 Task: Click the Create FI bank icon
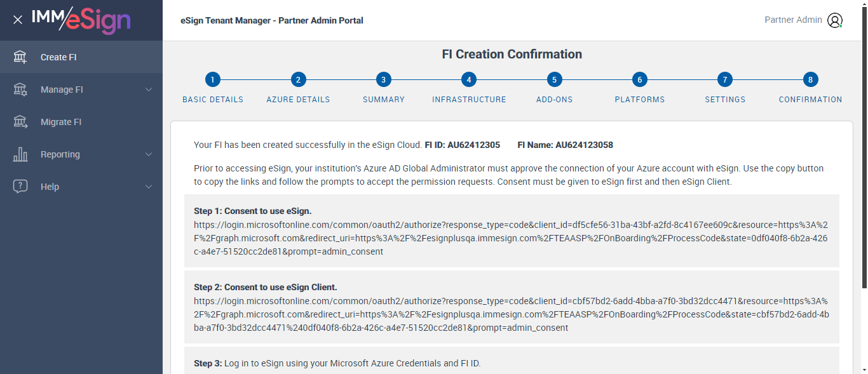(20, 57)
